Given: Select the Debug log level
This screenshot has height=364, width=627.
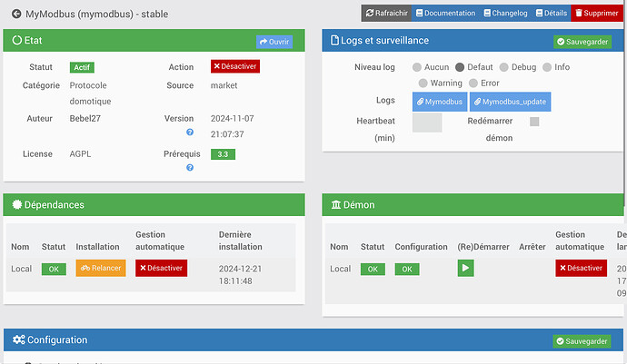Looking at the screenshot, I should click(503, 67).
